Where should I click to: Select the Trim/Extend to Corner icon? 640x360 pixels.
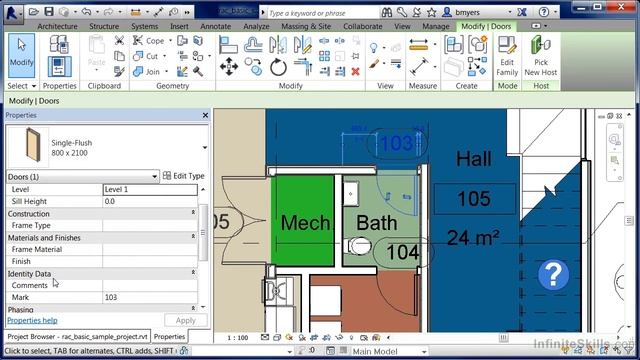click(302, 67)
